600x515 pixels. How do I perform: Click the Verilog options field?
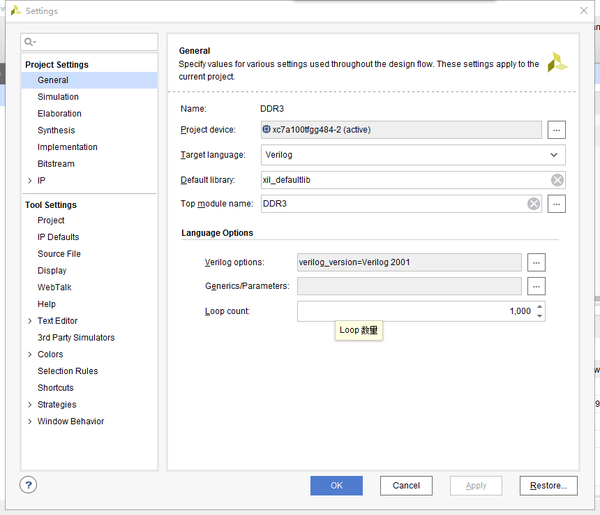click(409, 262)
